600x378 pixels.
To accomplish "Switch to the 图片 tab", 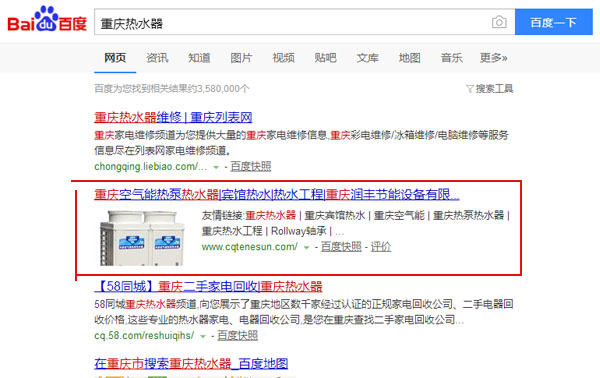I will (241, 58).
